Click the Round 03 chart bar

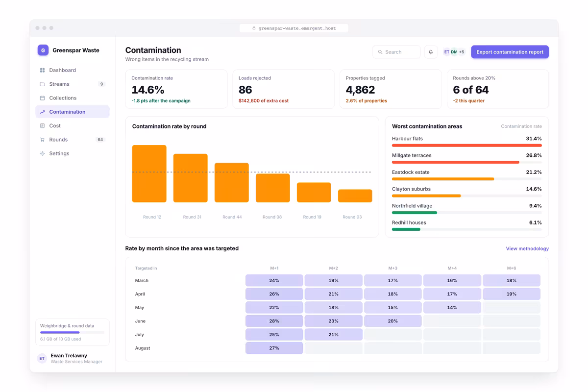click(355, 196)
